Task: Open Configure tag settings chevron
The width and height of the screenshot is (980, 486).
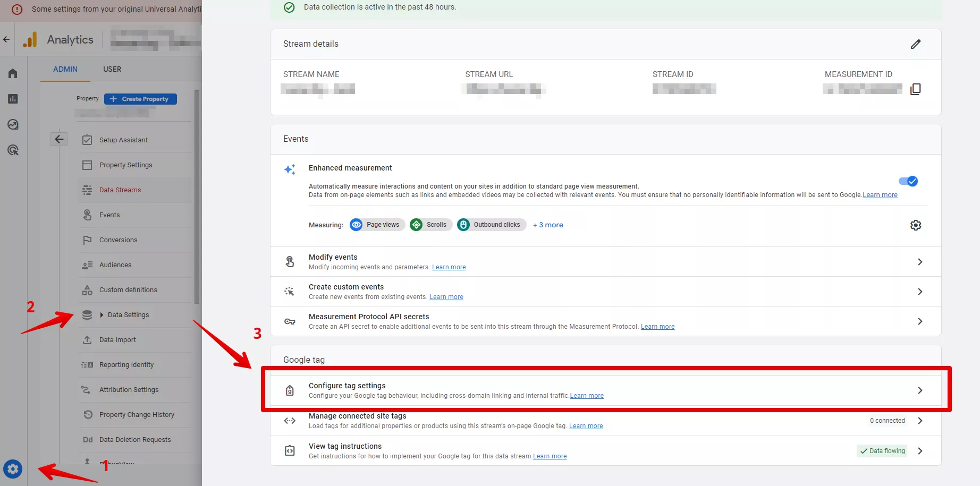Action: 920,390
